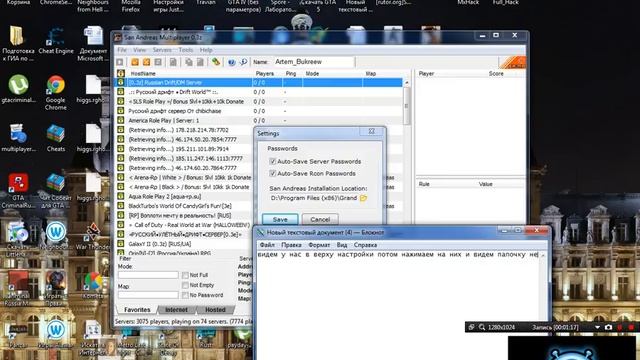Click the folder browse icon in Settings

363,198
